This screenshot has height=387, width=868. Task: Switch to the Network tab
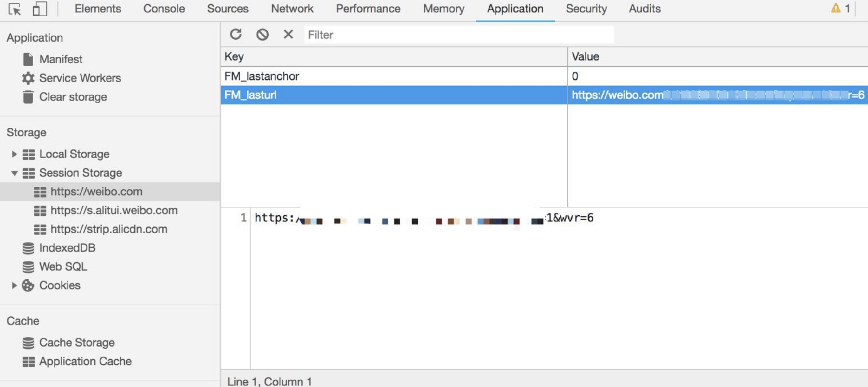pyautogui.click(x=292, y=9)
